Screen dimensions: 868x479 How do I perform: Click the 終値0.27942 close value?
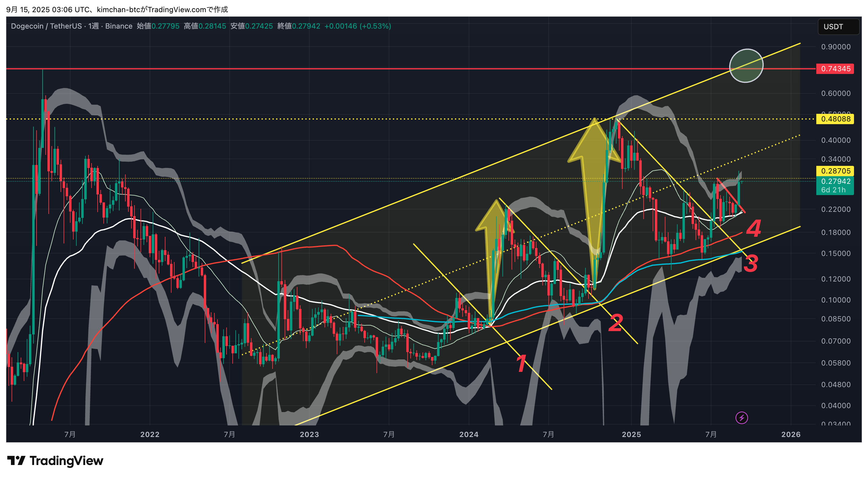coord(299,26)
